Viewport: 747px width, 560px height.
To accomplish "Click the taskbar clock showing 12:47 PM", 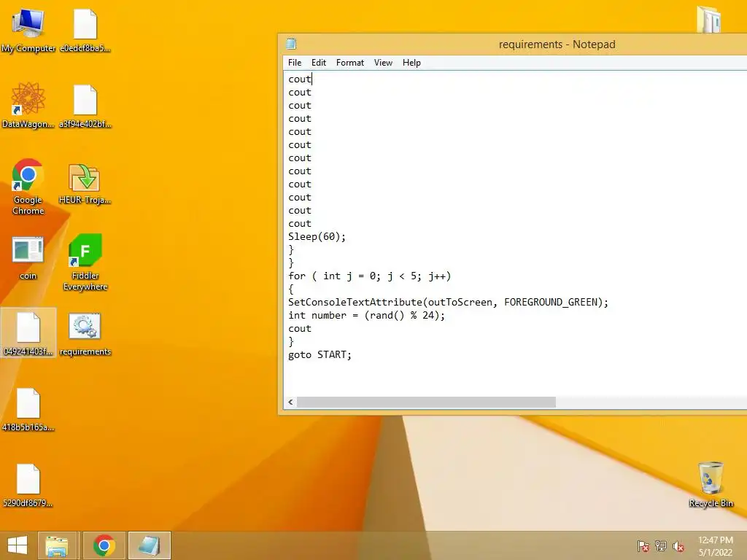I will point(716,546).
